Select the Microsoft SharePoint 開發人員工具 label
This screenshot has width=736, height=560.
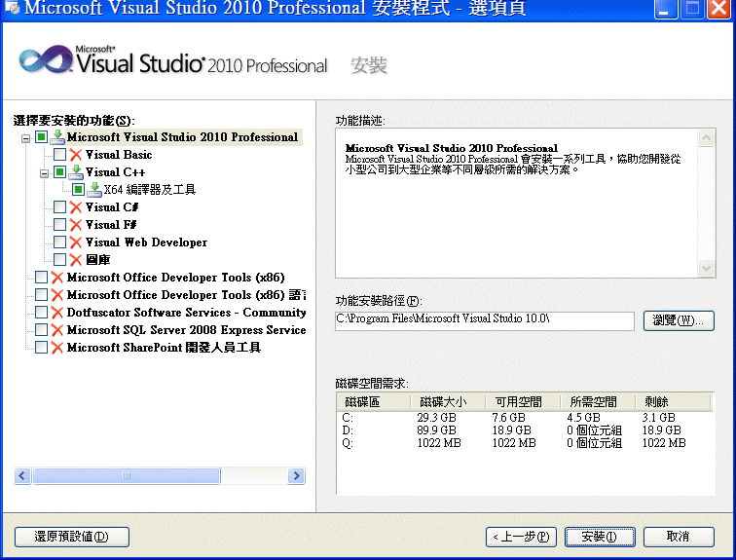tap(164, 348)
